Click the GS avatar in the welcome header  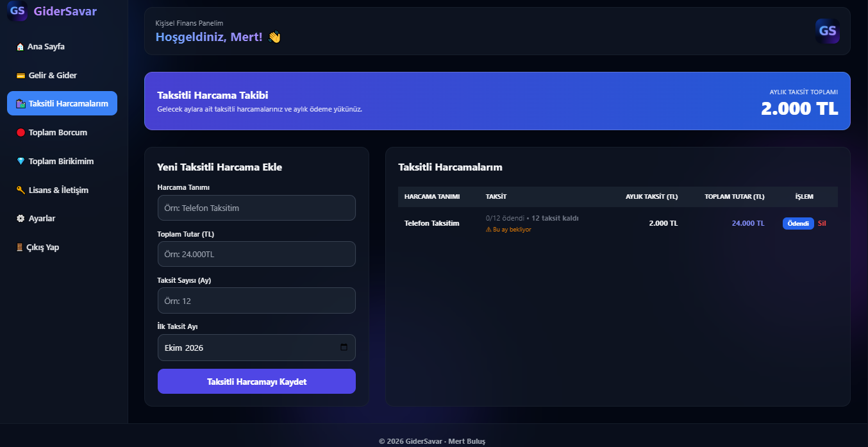pos(828,31)
